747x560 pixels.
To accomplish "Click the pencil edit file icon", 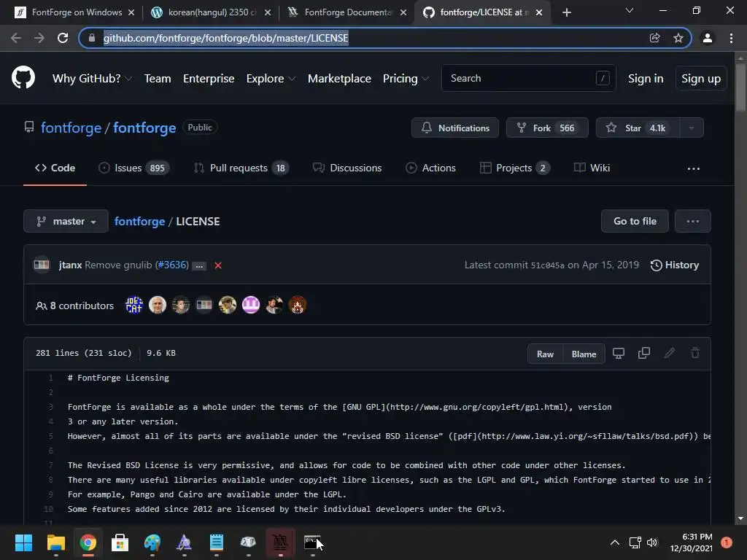I will pos(670,354).
